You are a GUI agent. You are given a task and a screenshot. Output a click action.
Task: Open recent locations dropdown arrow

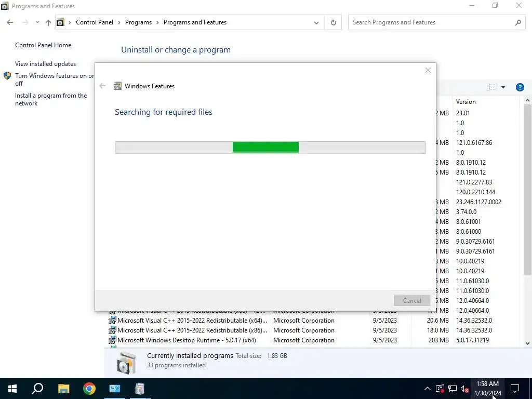tap(37, 22)
